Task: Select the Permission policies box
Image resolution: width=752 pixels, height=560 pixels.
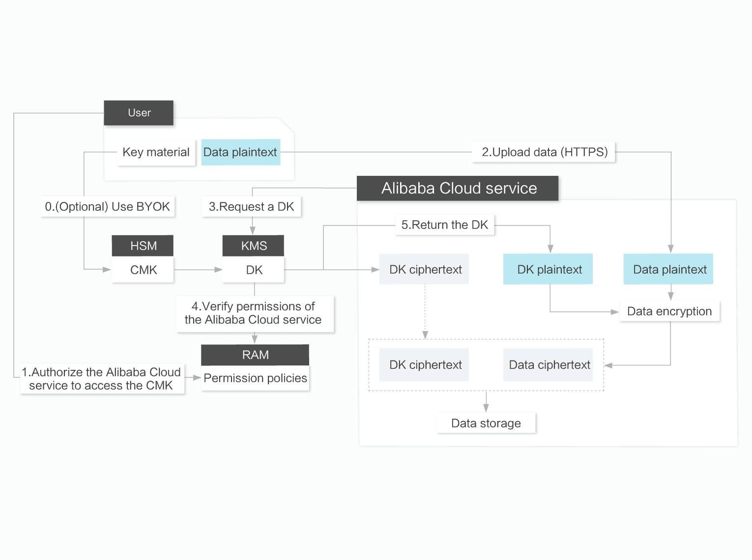Action: [x=255, y=378]
